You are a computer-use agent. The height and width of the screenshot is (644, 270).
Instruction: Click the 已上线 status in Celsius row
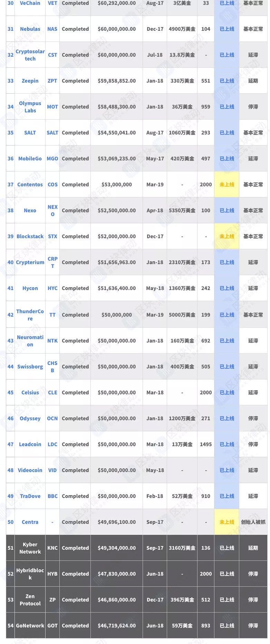[x=227, y=393]
